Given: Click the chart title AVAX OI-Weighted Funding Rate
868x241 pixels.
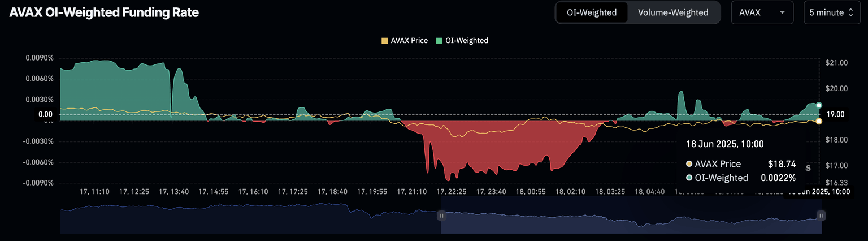Looking at the screenshot, I should (104, 12).
